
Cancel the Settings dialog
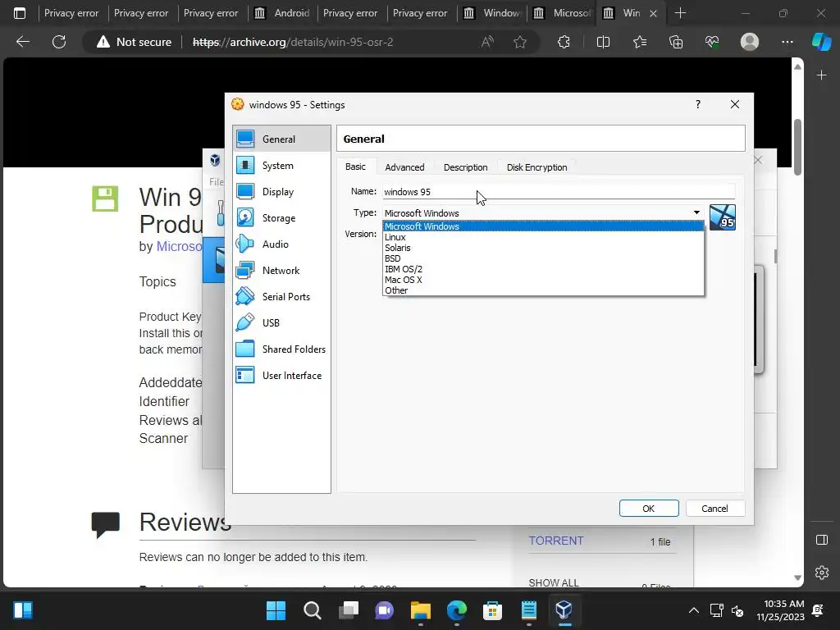pos(714,509)
